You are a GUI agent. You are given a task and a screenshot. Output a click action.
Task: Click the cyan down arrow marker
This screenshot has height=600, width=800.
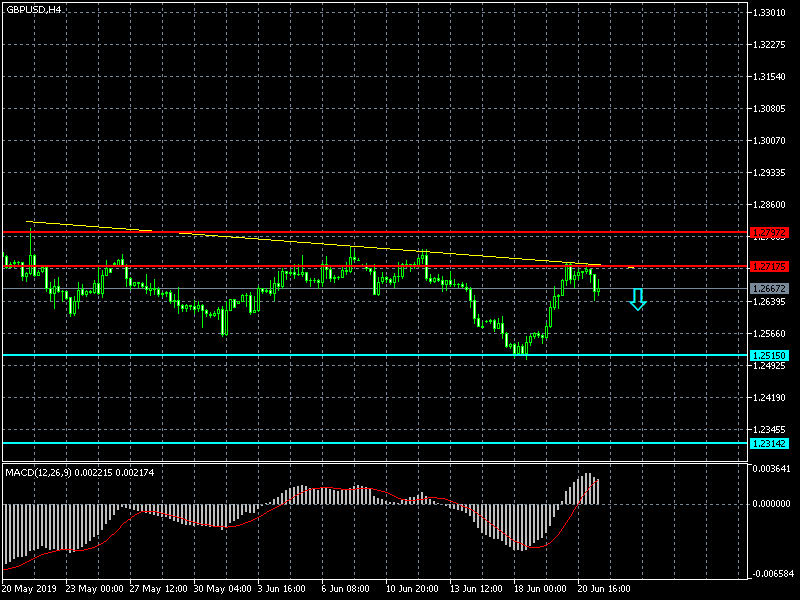(637, 299)
